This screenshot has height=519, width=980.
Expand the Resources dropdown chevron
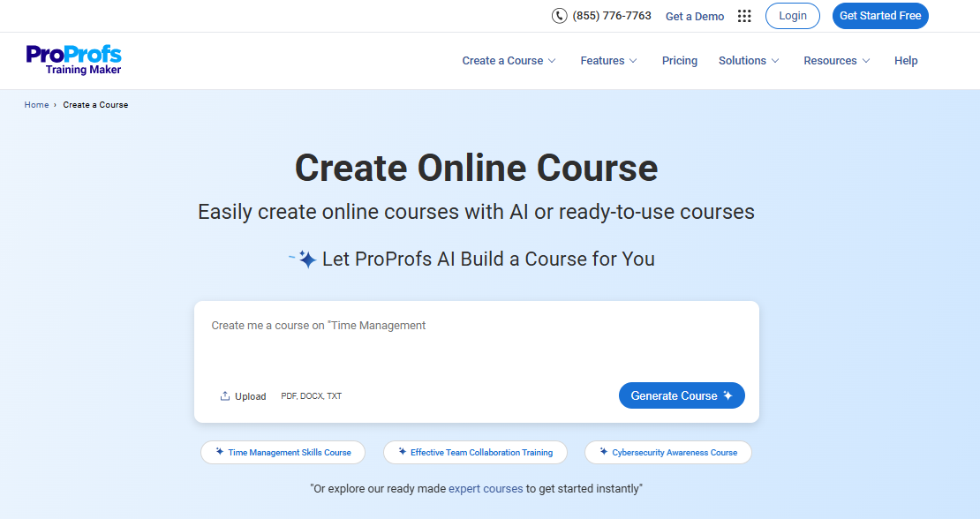[865, 61]
